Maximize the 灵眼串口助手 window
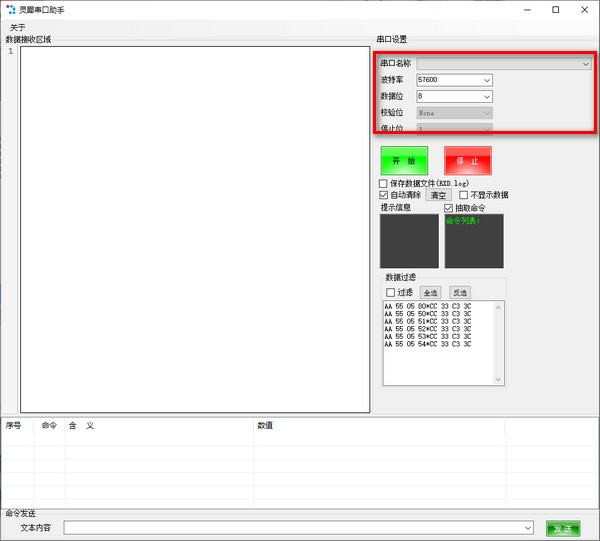Image resolution: width=600 pixels, height=541 pixels. (556, 10)
